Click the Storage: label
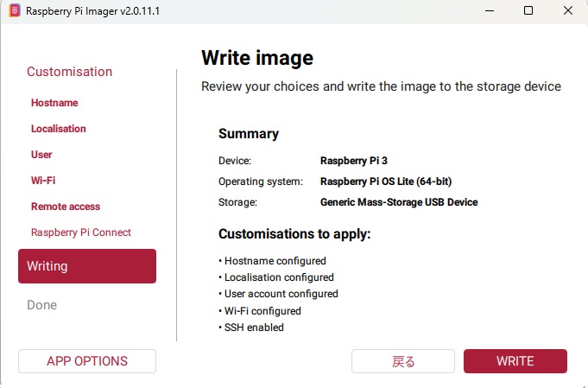Viewport: 588px width, 388px height. coord(237,202)
